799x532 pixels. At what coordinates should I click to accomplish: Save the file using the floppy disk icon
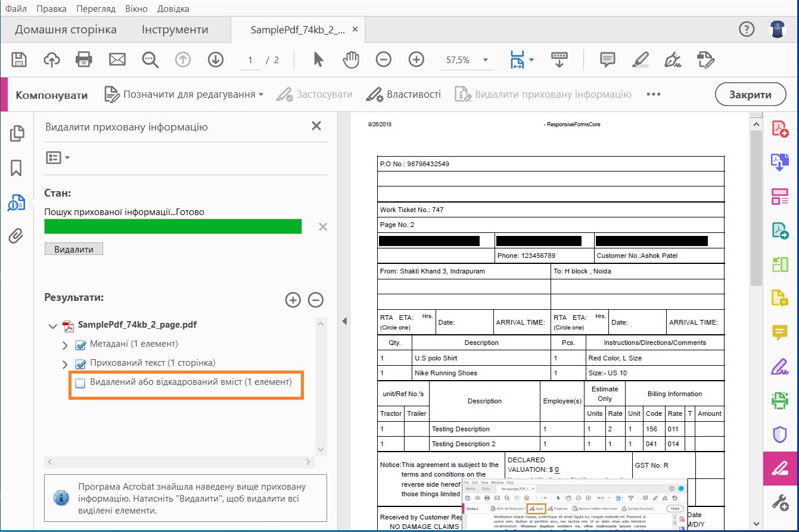pos(19,60)
